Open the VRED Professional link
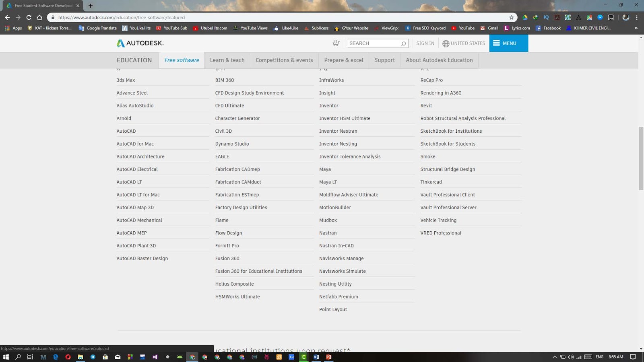 point(441,233)
